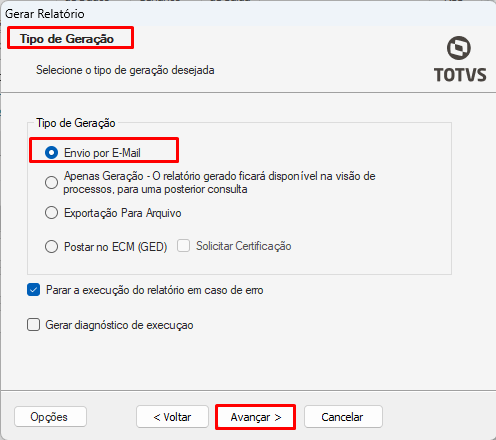Viewport: 496px width, 440px height.
Task: Enable the Solicitar Certificação checkbox
Action: [x=183, y=246]
